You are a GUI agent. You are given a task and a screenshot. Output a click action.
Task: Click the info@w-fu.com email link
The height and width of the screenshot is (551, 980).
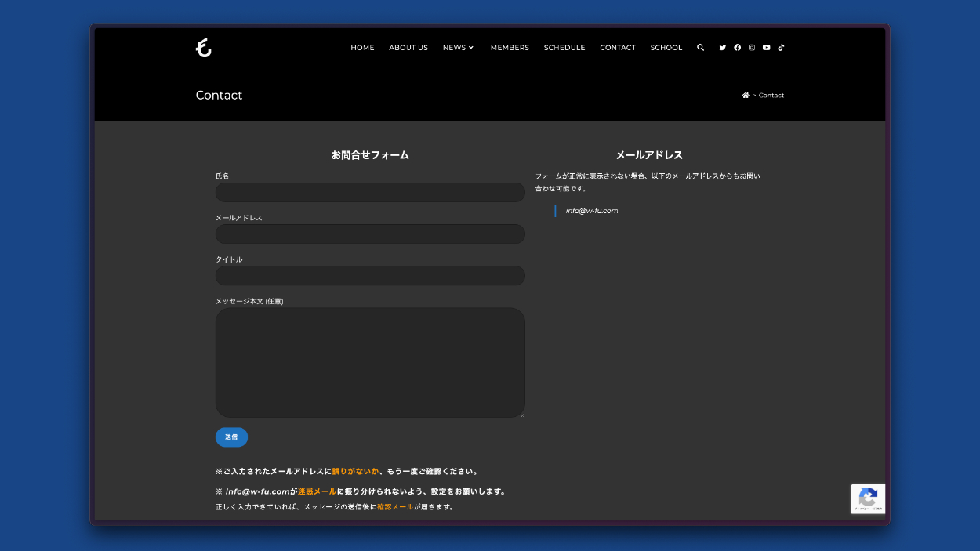pyautogui.click(x=592, y=211)
